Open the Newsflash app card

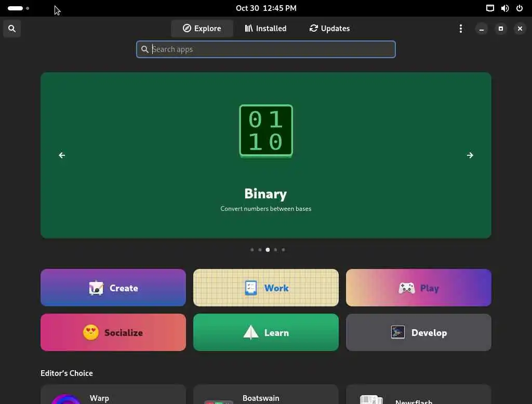[419, 394]
